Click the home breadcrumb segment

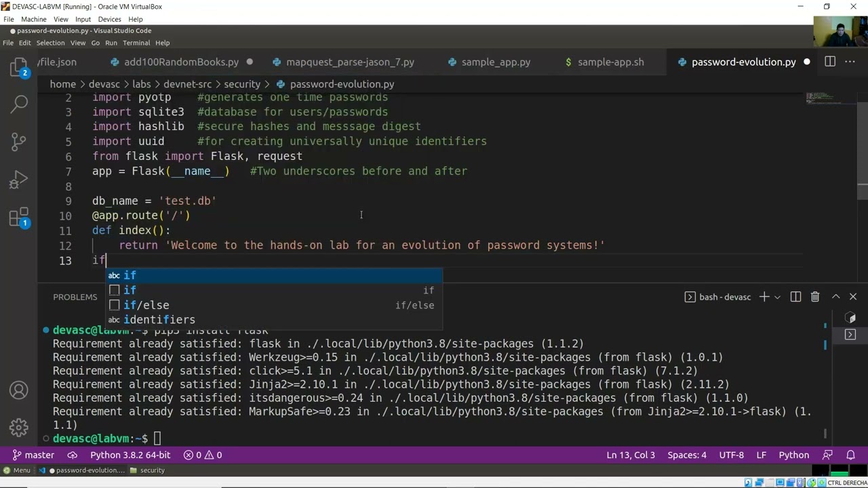pyautogui.click(x=62, y=84)
